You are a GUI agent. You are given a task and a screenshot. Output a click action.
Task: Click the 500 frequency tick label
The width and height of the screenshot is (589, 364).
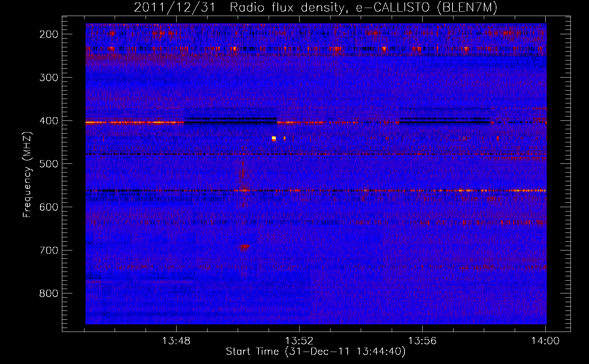coord(49,164)
